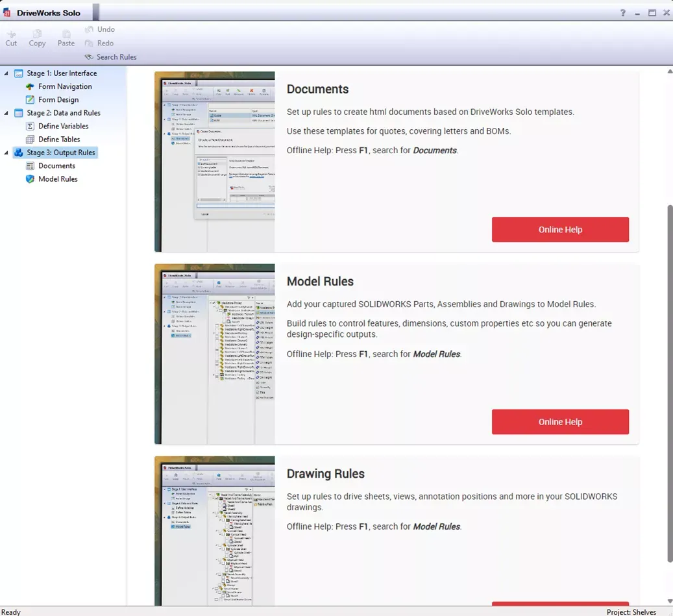Click the scrollbar down arrow
Screen dimensions: 673x616
670,601
